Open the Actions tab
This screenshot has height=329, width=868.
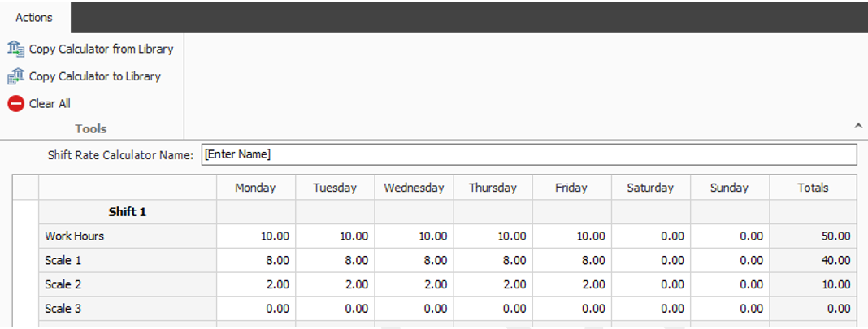click(x=34, y=18)
